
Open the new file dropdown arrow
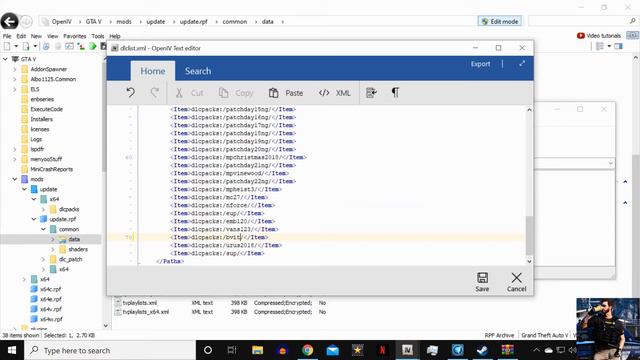[16, 46]
